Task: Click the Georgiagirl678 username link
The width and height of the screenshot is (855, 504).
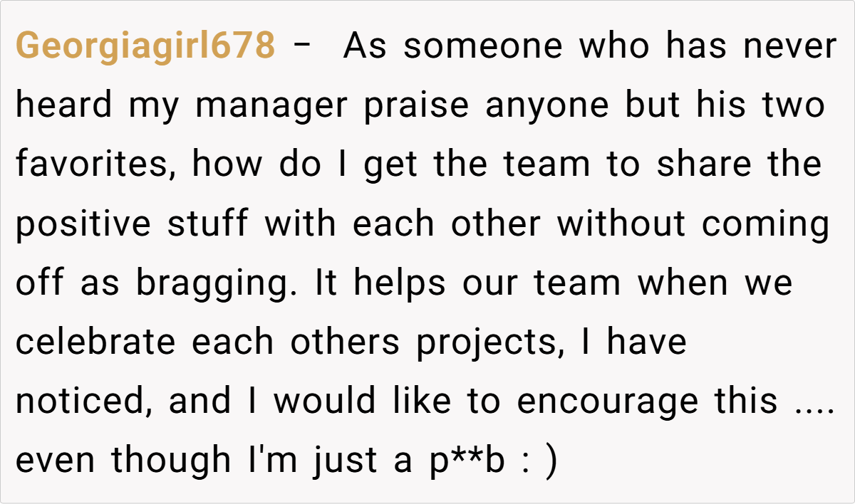Action: pos(145,47)
